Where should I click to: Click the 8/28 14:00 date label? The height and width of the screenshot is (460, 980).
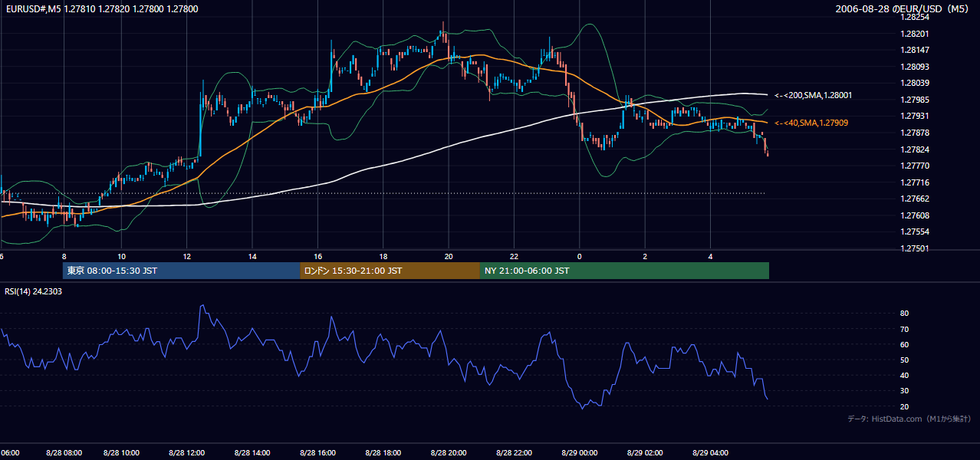252,453
